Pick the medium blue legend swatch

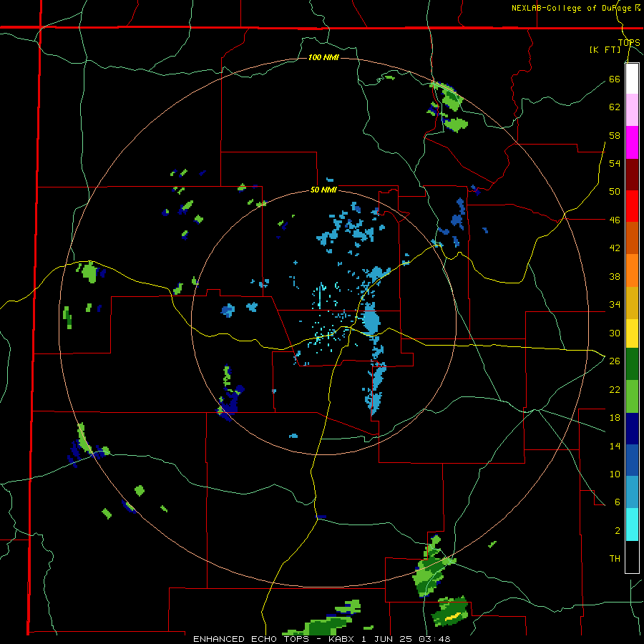[632, 460]
